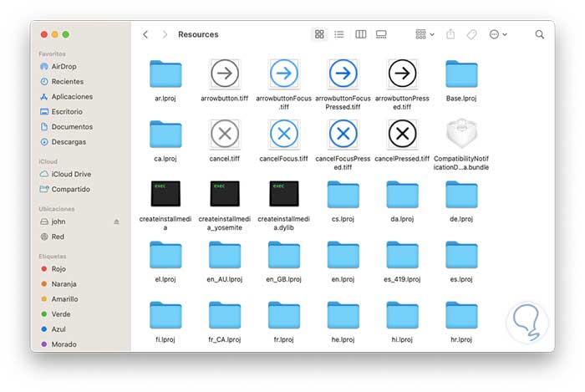585x392 pixels.
Task: Open Aplicaciones in the sidebar
Action: [x=72, y=96]
